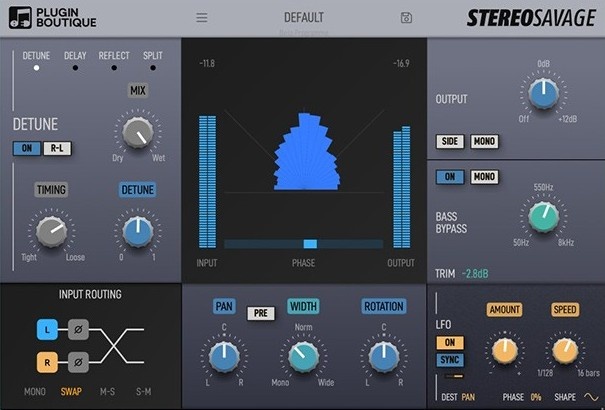Toggle the LFO ON button
This screenshot has width=605, height=410.
coord(450,343)
